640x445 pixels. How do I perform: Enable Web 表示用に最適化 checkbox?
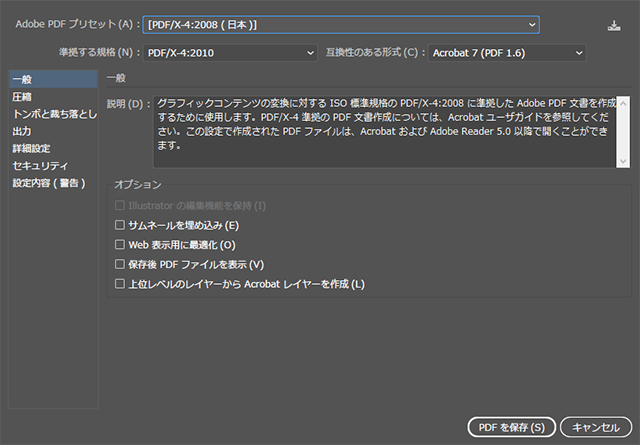[120, 245]
